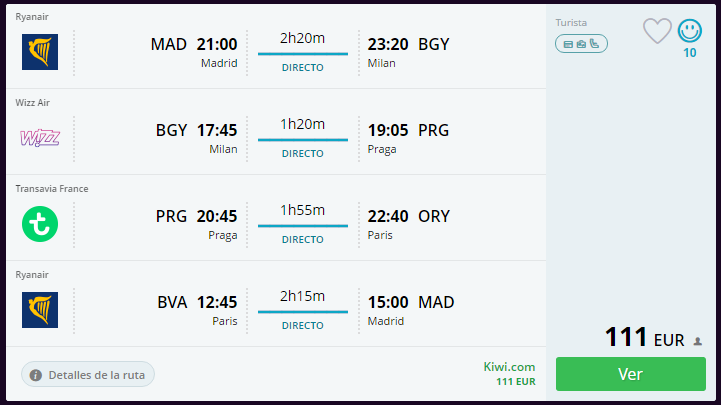Viewport: 721px width, 405px height.
Task: Click the Turista class label
Action: pyautogui.click(x=571, y=23)
